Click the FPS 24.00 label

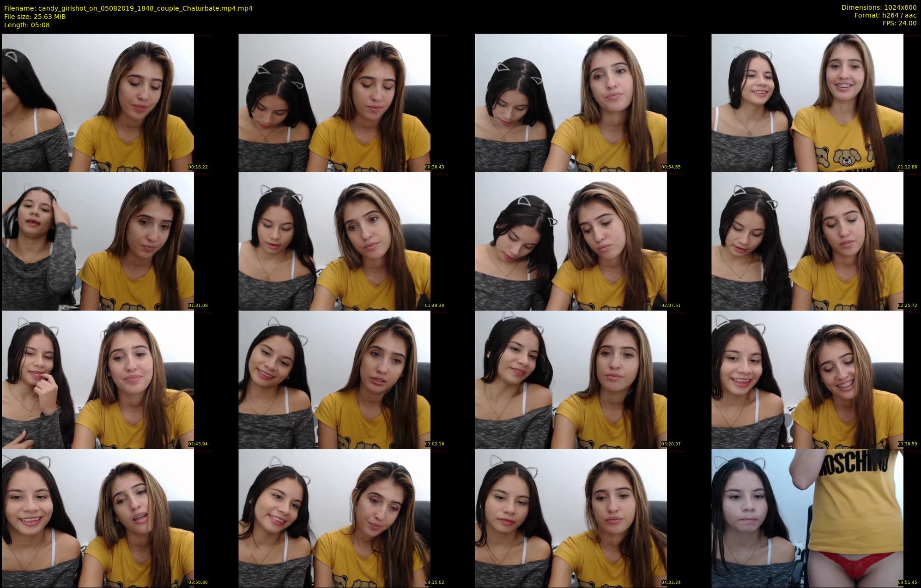(899, 23)
